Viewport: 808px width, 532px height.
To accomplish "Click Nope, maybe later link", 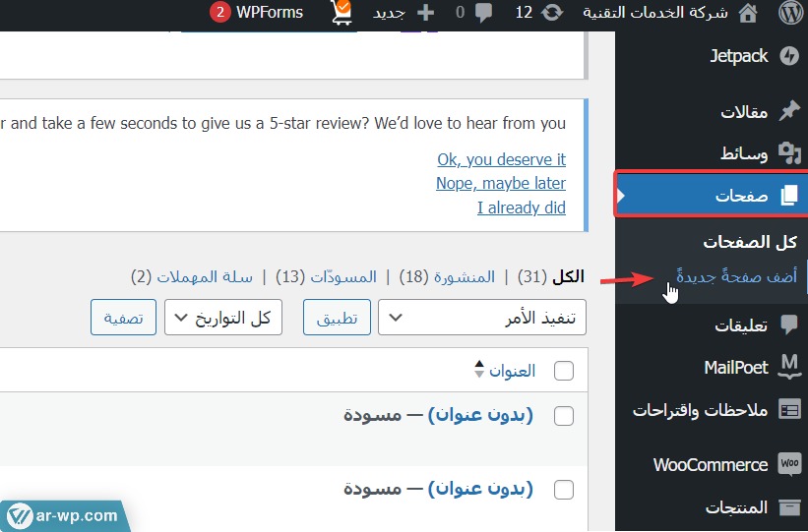I will click(x=501, y=183).
